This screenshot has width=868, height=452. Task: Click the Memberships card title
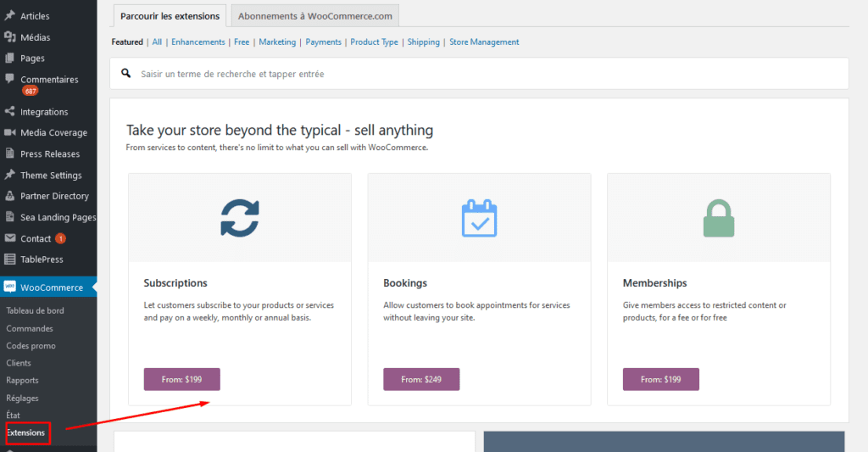click(655, 283)
